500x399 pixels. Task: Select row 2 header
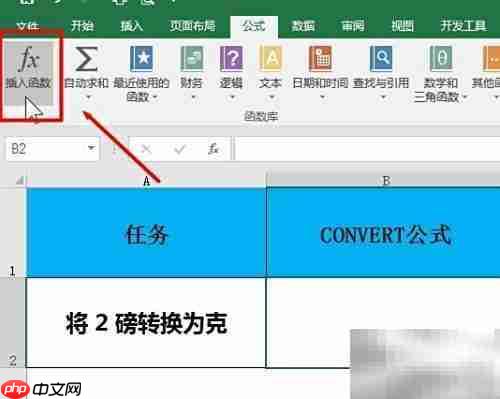(13, 322)
